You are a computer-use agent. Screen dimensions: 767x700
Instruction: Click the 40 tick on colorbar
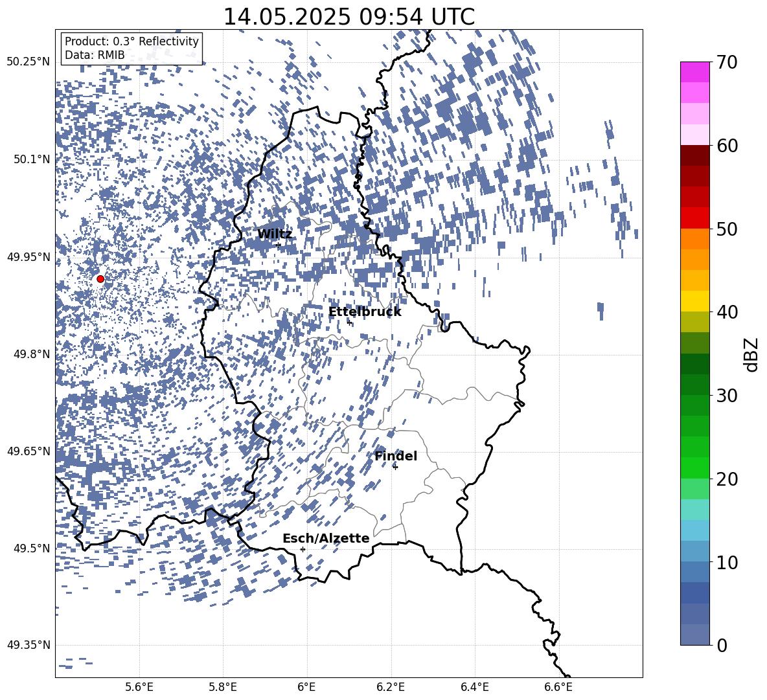click(x=727, y=312)
